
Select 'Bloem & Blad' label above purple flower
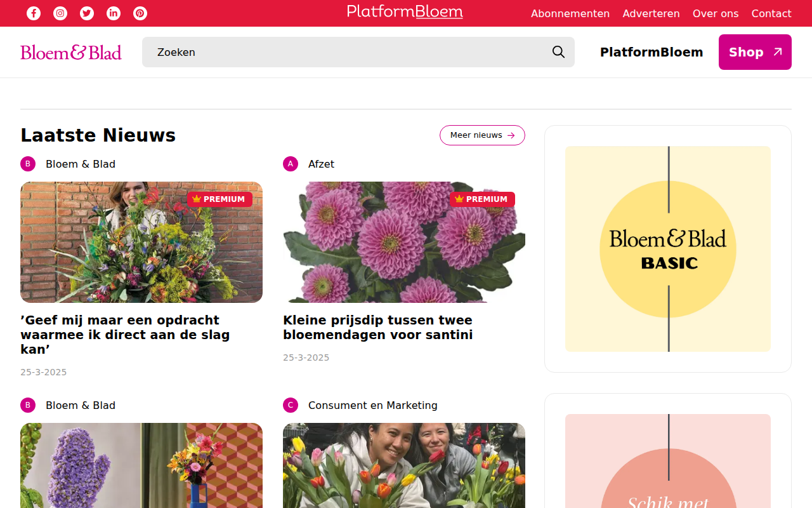(81, 405)
